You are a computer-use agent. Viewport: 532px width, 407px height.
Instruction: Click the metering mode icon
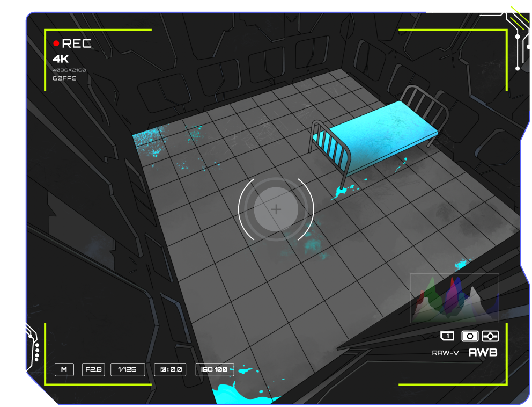pos(470,336)
